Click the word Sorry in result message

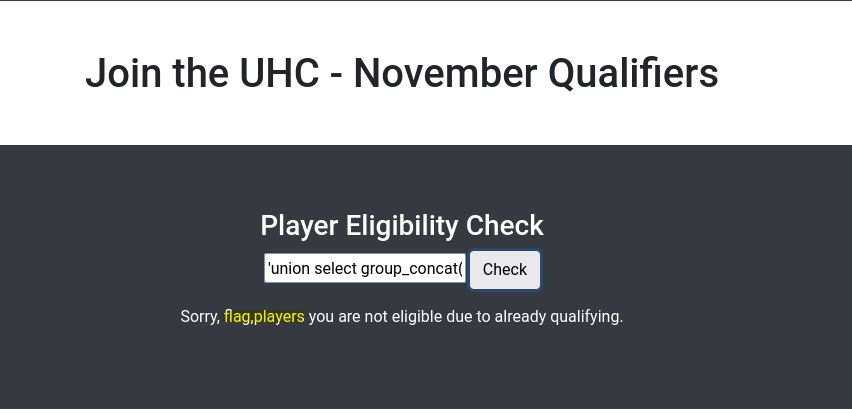click(199, 317)
